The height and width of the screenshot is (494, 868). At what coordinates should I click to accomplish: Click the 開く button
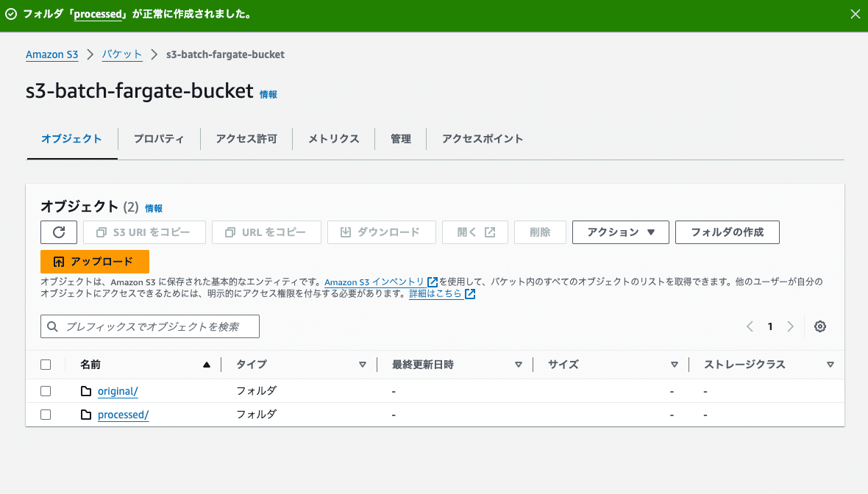tap(475, 232)
